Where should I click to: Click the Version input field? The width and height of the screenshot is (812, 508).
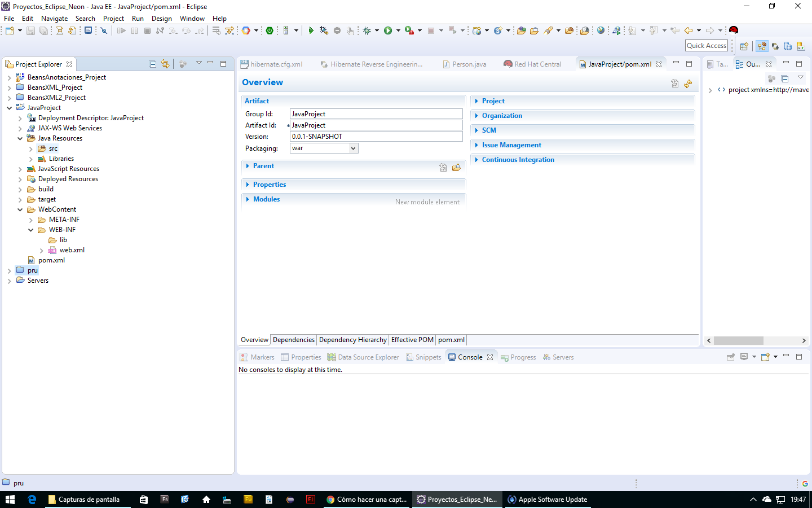click(376, 137)
